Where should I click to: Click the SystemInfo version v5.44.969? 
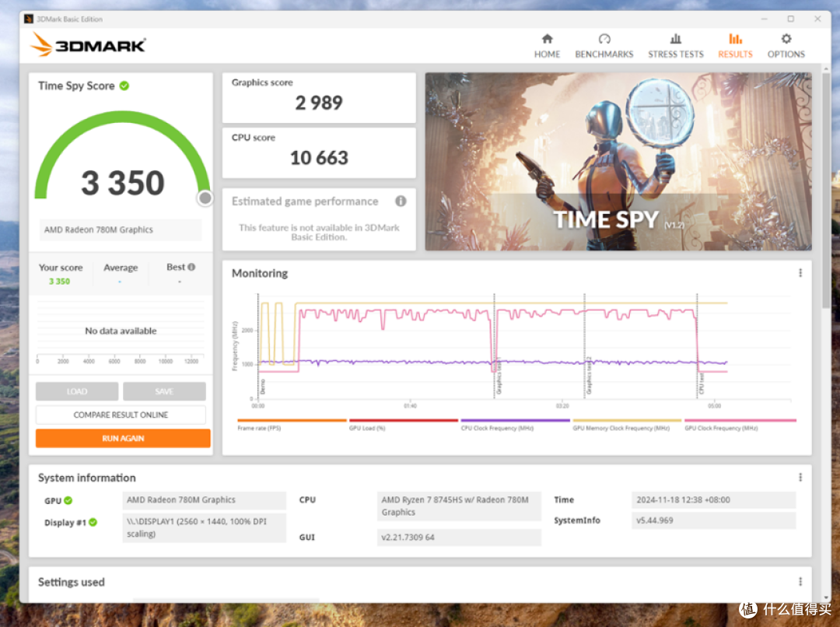(713, 520)
